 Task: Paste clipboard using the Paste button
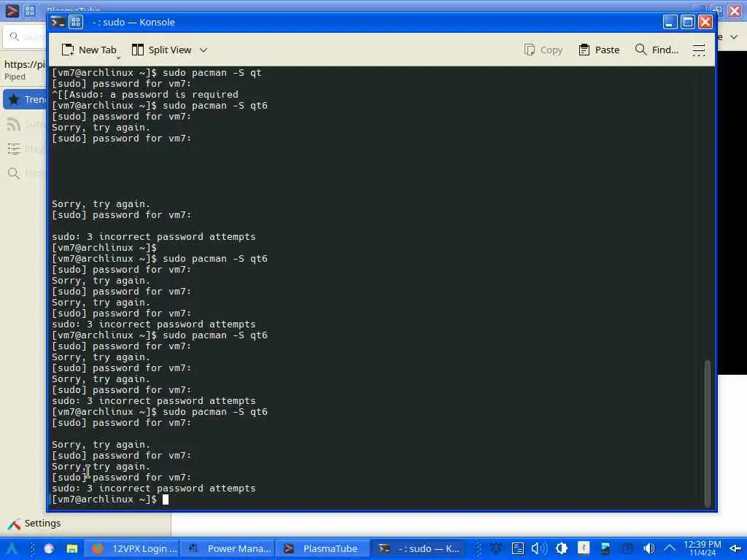click(599, 50)
